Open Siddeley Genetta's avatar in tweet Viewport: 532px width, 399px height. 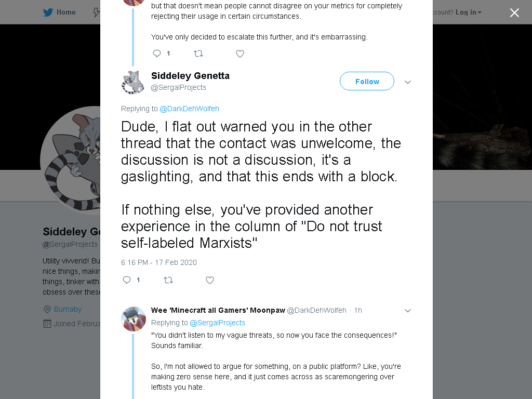pyautogui.click(x=134, y=82)
